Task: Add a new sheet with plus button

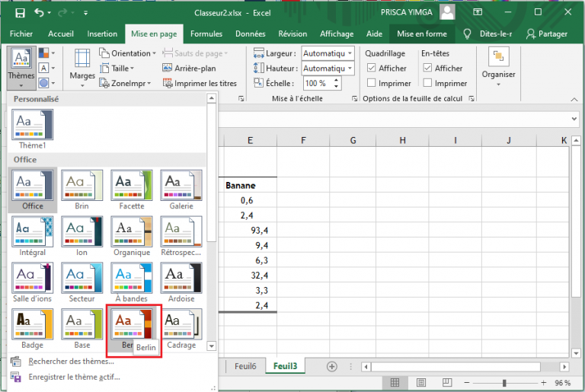Action: [331, 367]
